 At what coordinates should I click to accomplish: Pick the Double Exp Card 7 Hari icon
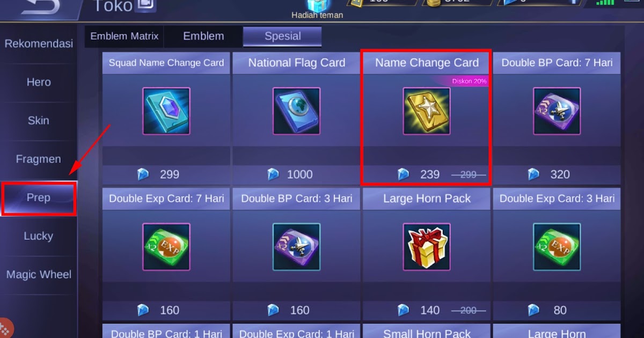tap(166, 247)
